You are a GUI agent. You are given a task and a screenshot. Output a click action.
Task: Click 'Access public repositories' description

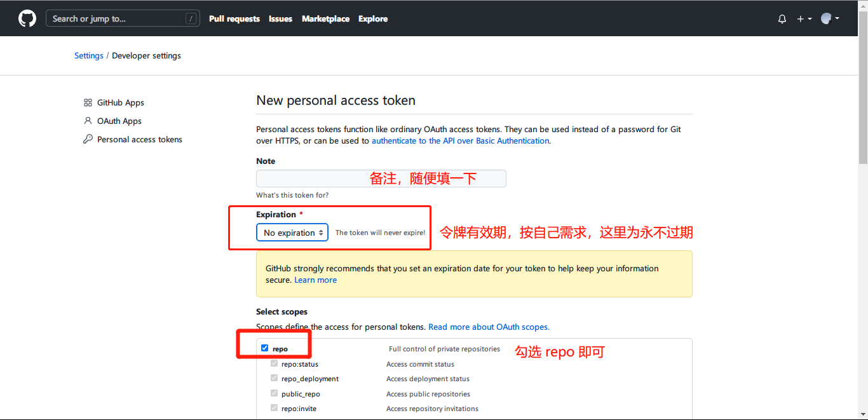428,394
